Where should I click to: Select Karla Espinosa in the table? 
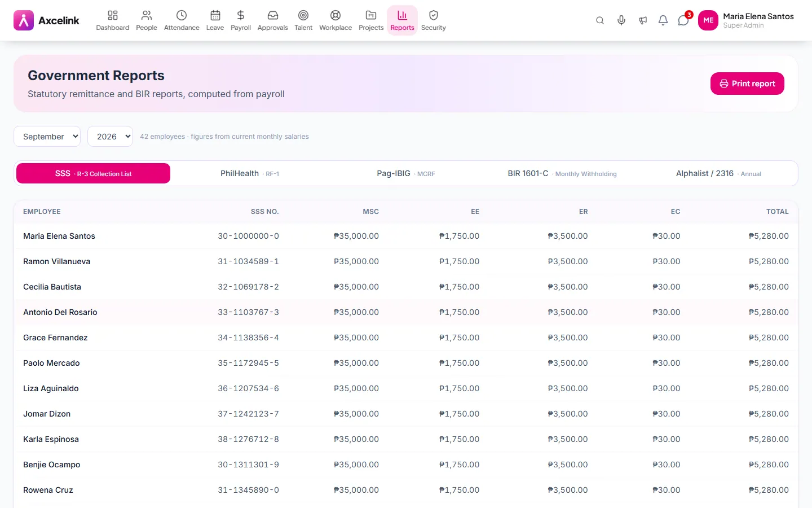click(x=51, y=439)
